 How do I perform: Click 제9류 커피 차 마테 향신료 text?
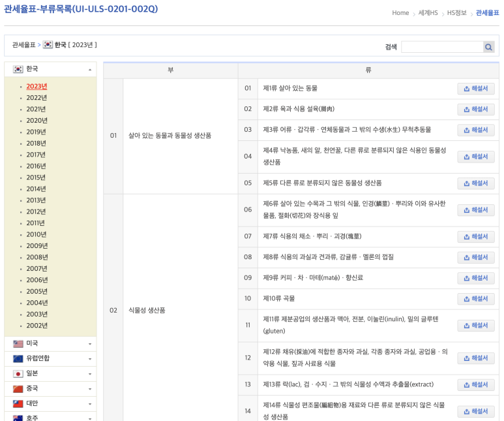pos(313,278)
